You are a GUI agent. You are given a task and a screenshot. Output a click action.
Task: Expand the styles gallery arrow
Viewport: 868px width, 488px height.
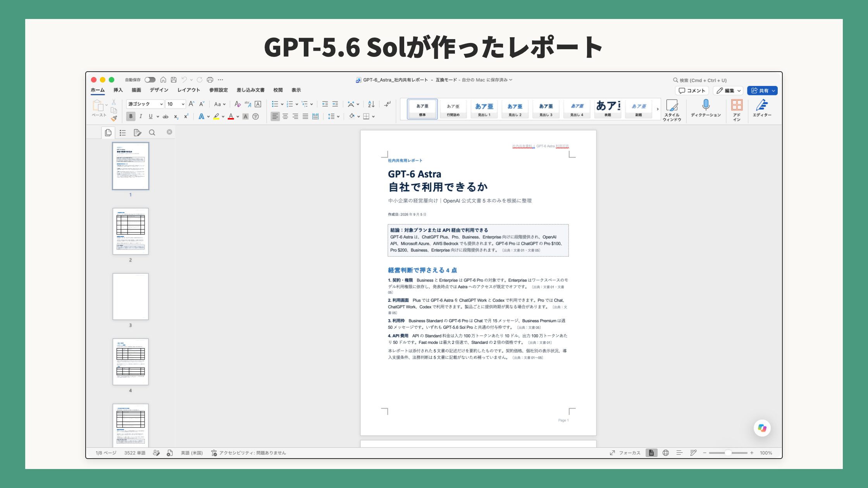tap(658, 109)
